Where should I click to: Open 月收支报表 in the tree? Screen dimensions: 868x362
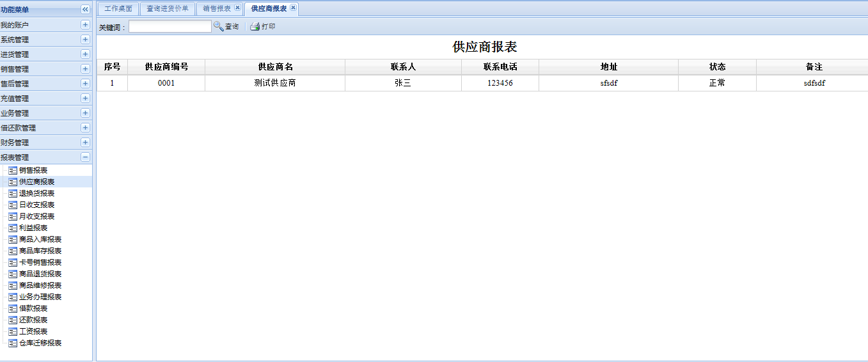point(36,217)
